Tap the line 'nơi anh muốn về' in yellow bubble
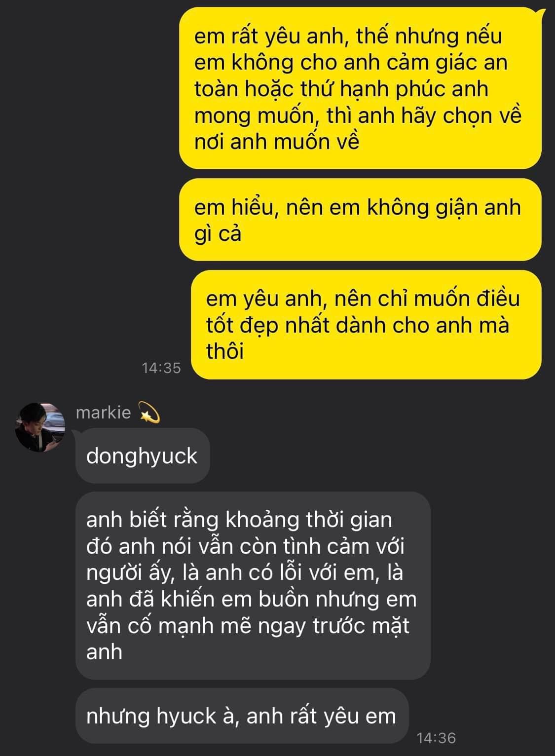 (277, 142)
